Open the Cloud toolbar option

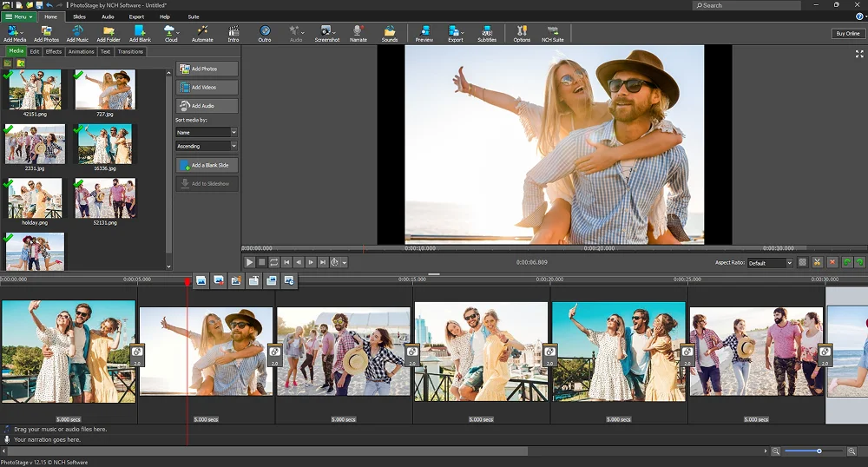click(170, 33)
